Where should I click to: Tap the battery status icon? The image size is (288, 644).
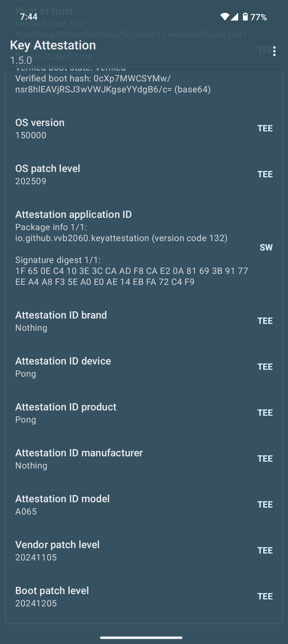pyautogui.click(x=245, y=17)
